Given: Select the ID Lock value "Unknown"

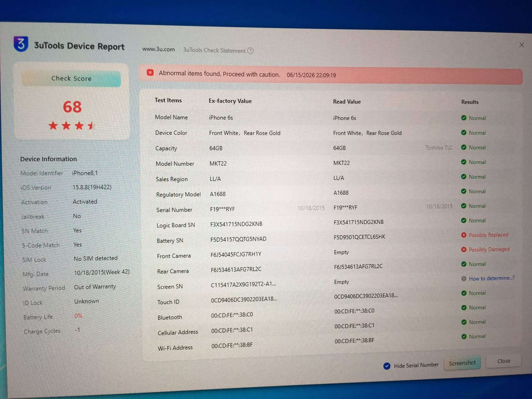Looking at the screenshot, I should [86, 301].
